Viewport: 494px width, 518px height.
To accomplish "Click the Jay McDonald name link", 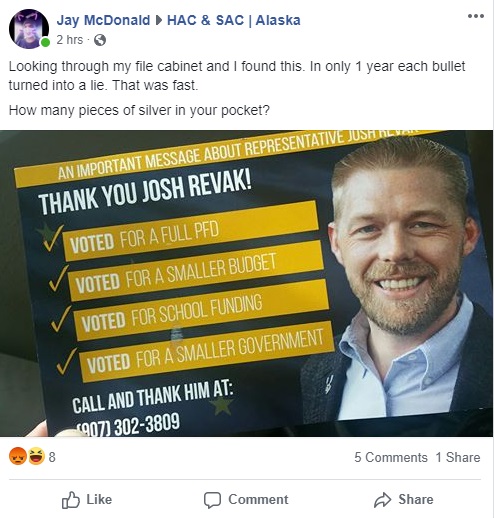I will tap(103, 20).
